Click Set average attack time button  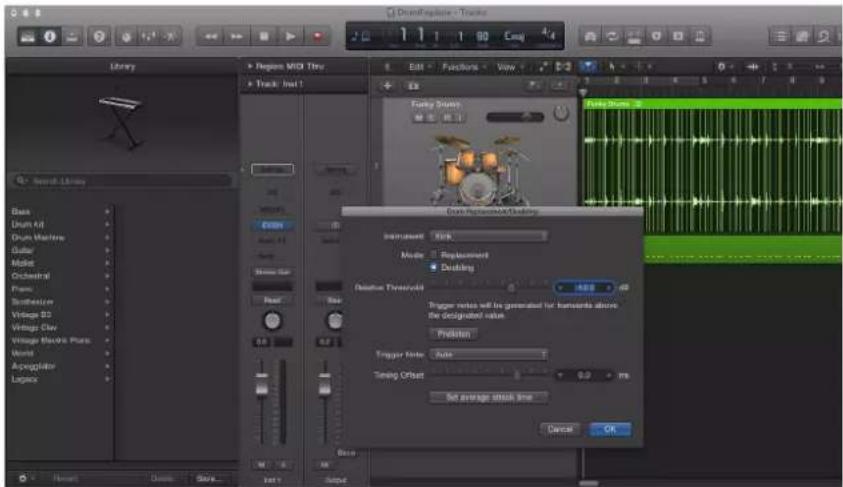[x=489, y=397]
